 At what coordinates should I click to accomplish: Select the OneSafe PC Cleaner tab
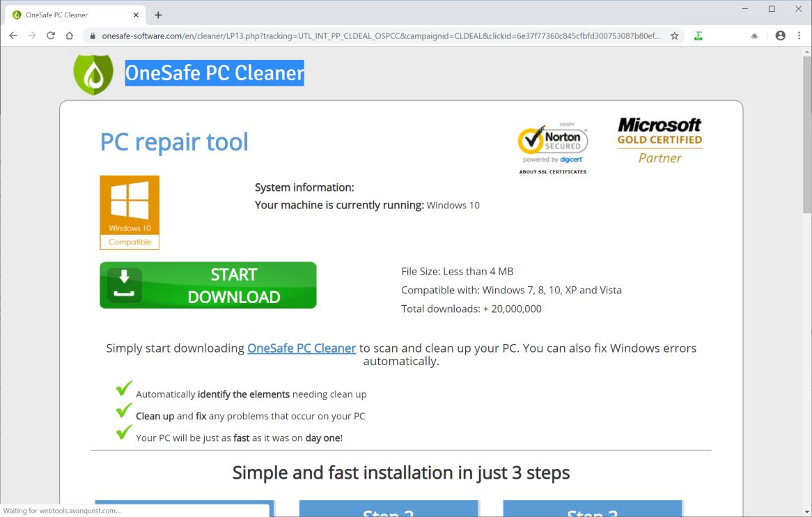click(x=75, y=15)
